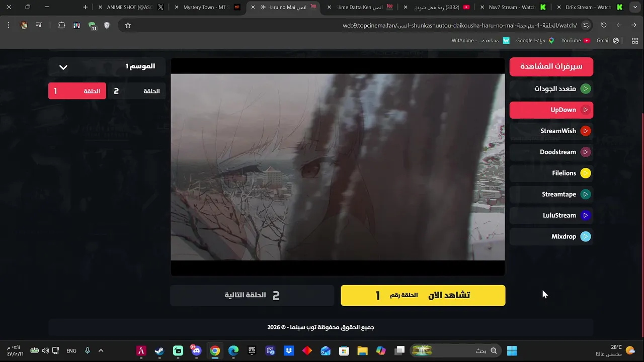Go to next episode الحلقة التالية 2
Image resolution: width=644 pixels, height=362 pixels.
[x=252, y=295]
